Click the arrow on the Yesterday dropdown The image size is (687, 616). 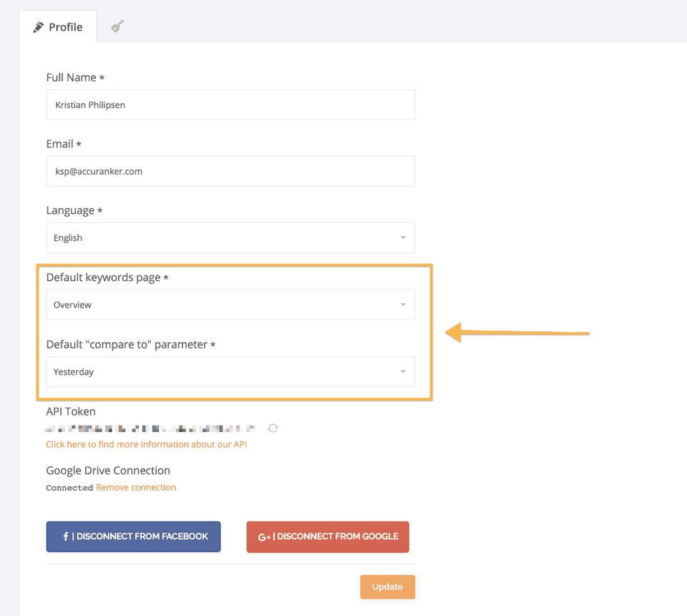(403, 372)
